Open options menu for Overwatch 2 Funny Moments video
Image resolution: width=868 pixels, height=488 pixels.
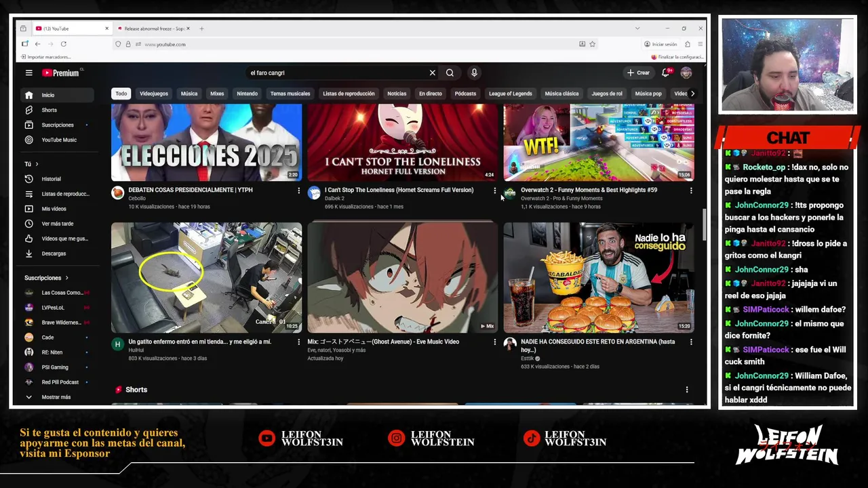point(691,191)
